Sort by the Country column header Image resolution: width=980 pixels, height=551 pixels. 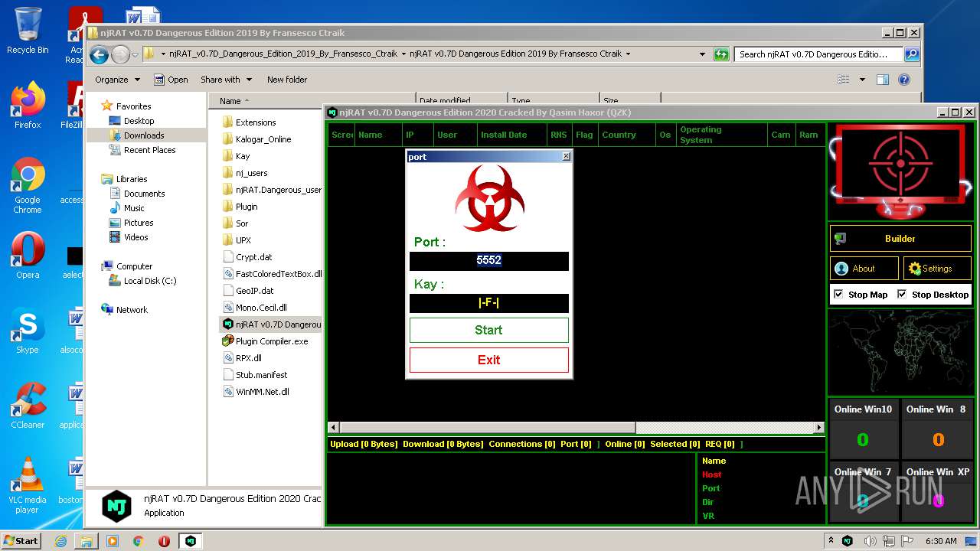click(626, 135)
